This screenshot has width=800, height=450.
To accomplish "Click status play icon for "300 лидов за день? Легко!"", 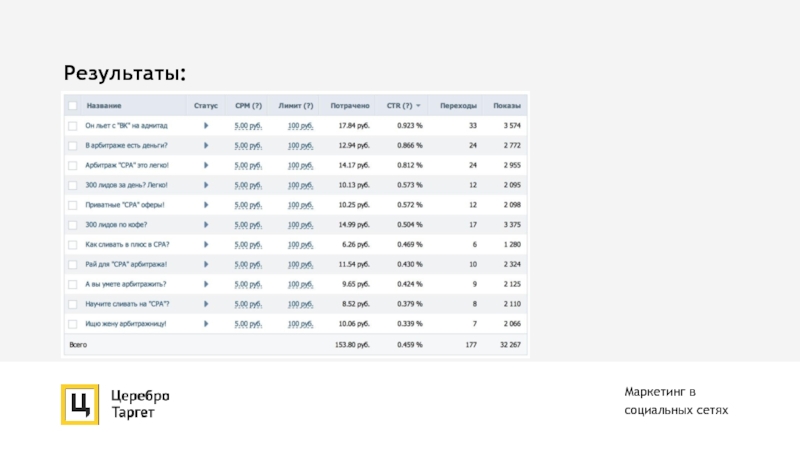I will tap(205, 185).
